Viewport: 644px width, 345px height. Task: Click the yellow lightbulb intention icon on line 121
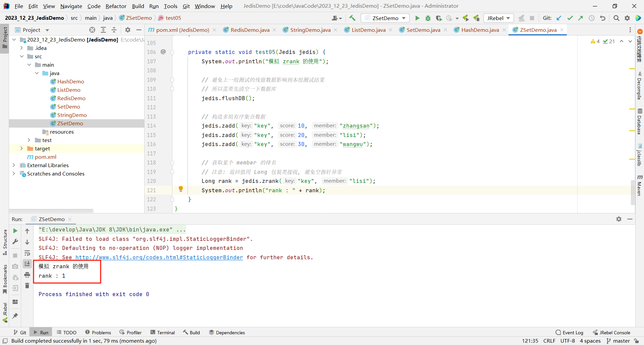pos(181,189)
